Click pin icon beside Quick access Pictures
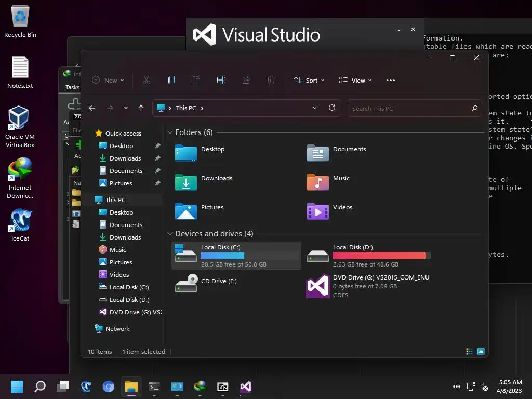Screen dimensions: 532x399 (x=157, y=183)
